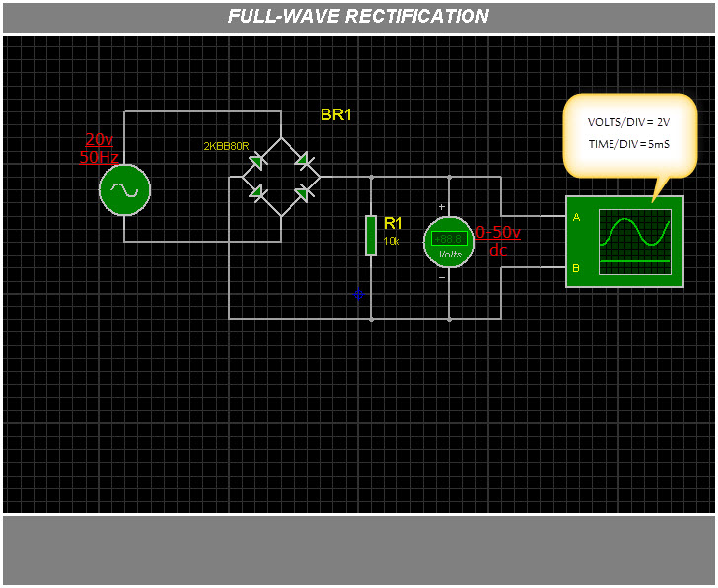Open the oscilloscope screen instrument
718x588 pixels.
634,240
